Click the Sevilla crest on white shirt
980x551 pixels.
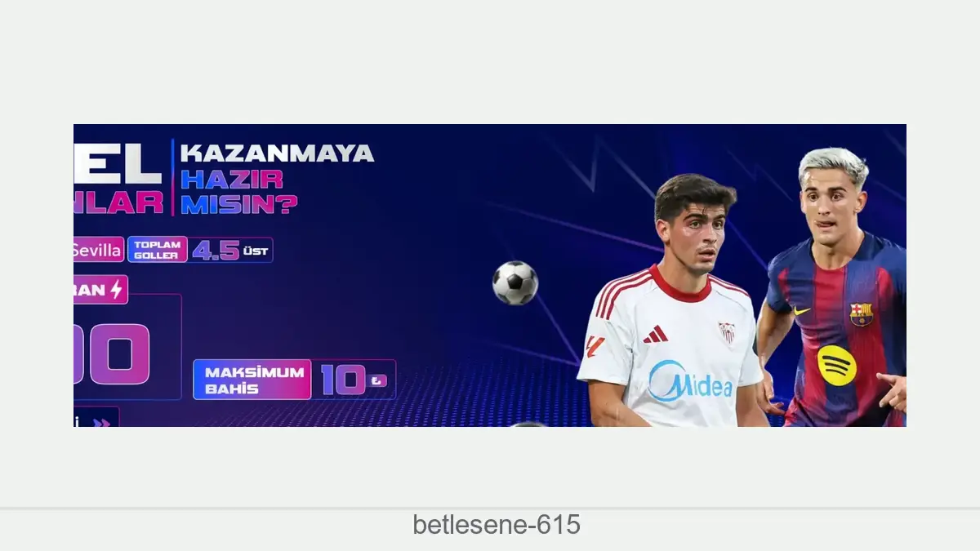(726, 332)
